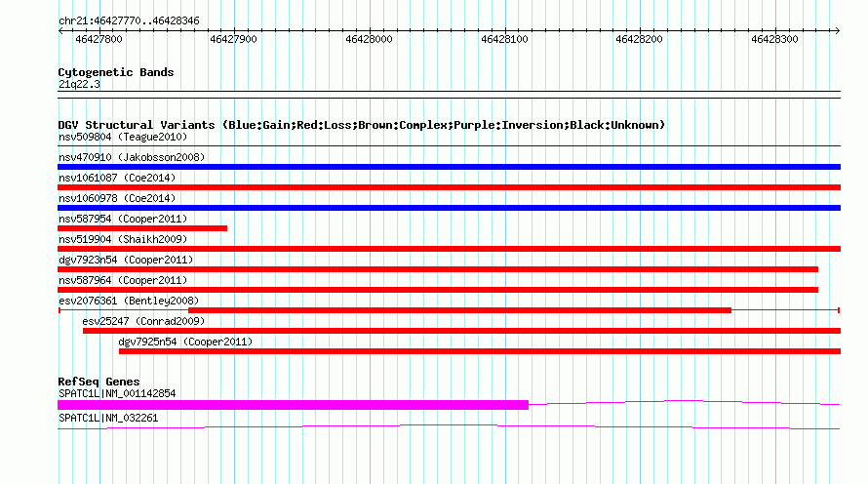Open variant nsv587964 (Cooper2011) label
The height and width of the screenshot is (484, 868).
[x=123, y=280]
